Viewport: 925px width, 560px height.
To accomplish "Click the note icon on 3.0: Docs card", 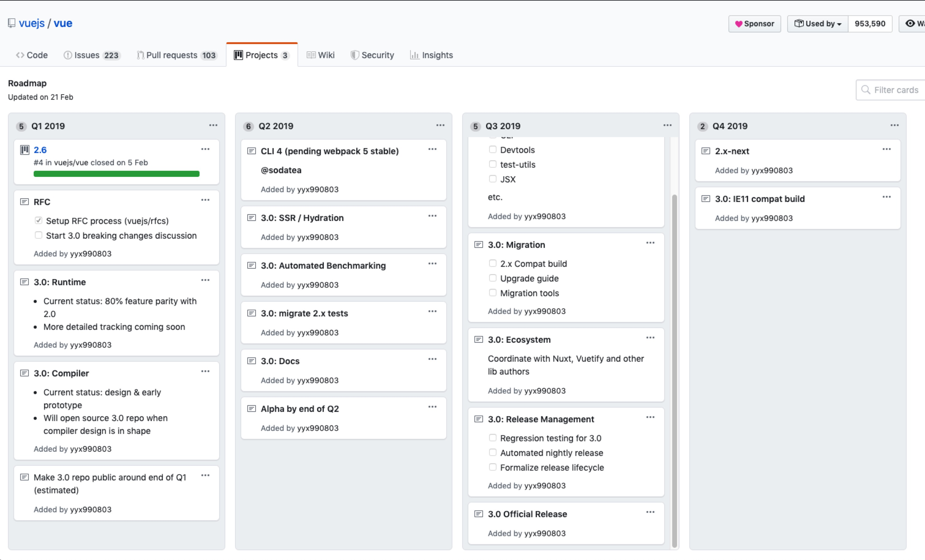I will tap(252, 361).
